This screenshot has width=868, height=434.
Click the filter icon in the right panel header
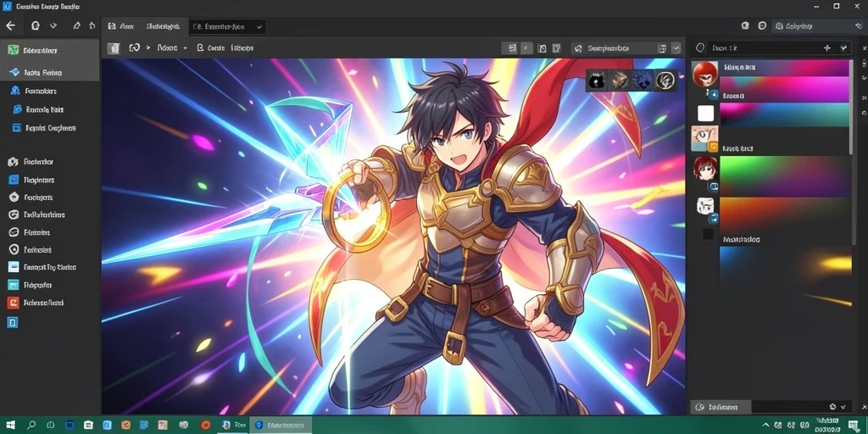[843, 48]
